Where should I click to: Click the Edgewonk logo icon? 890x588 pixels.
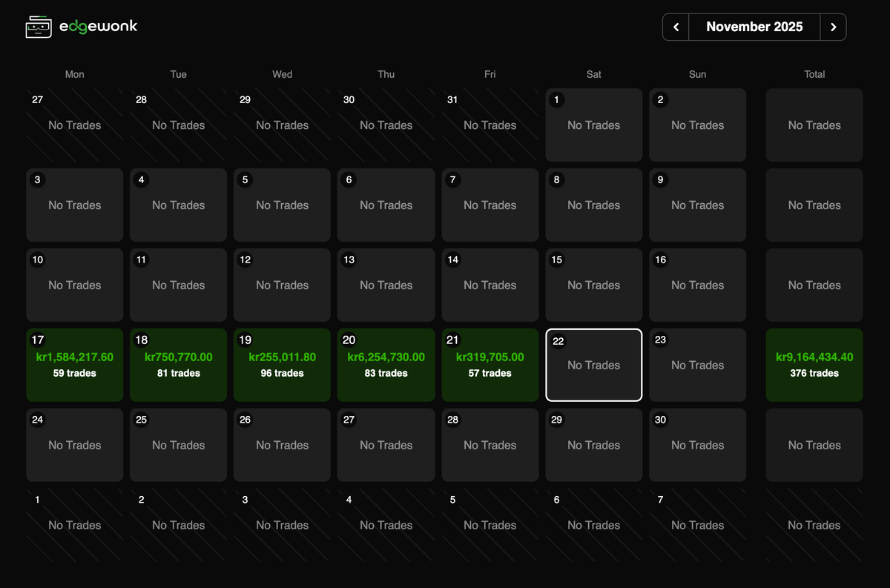(x=39, y=27)
